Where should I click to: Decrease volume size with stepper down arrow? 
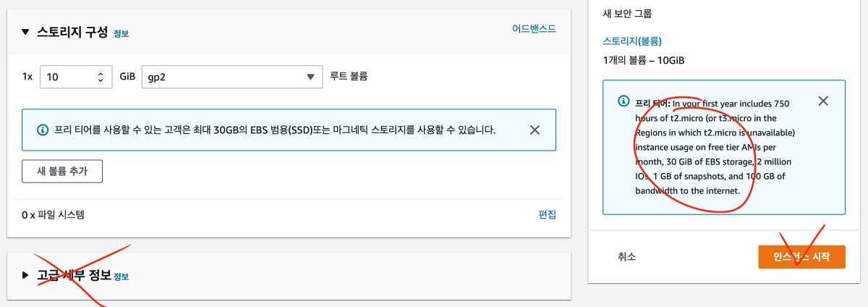tap(100, 80)
